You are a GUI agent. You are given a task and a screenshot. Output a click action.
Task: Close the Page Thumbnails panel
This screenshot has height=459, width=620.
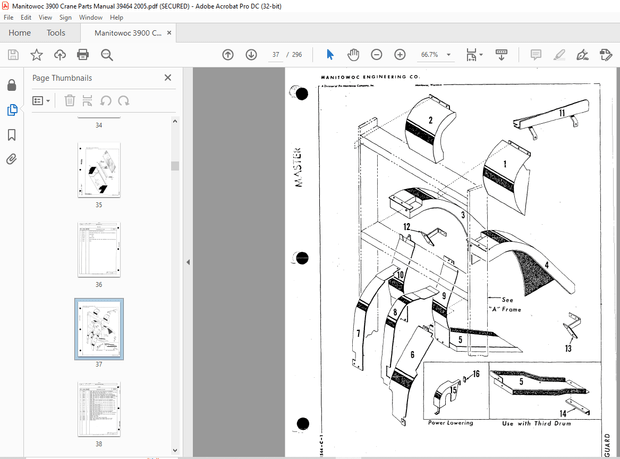(167, 77)
